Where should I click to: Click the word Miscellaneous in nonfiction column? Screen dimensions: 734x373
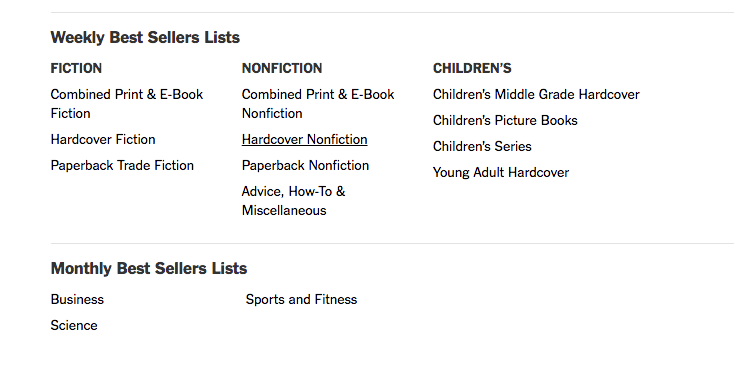coord(284,211)
